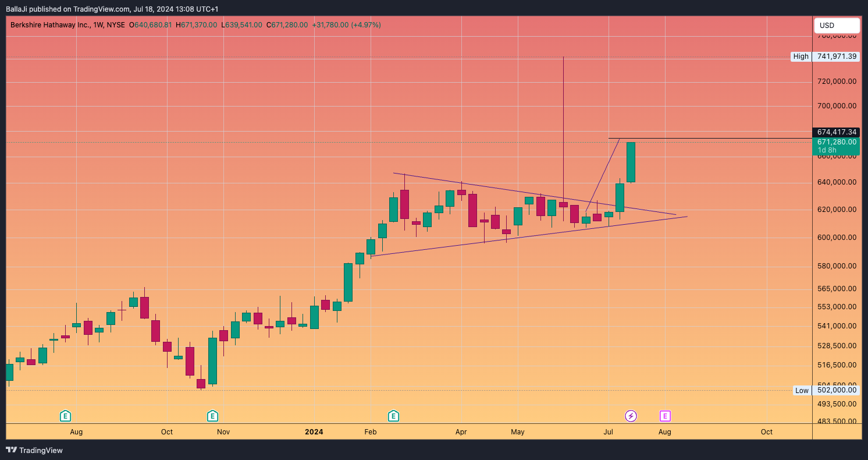Screen dimensions: 868x460
Task: Click the Nov label on time axis
Action: pyautogui.click(x=223, y=432)
